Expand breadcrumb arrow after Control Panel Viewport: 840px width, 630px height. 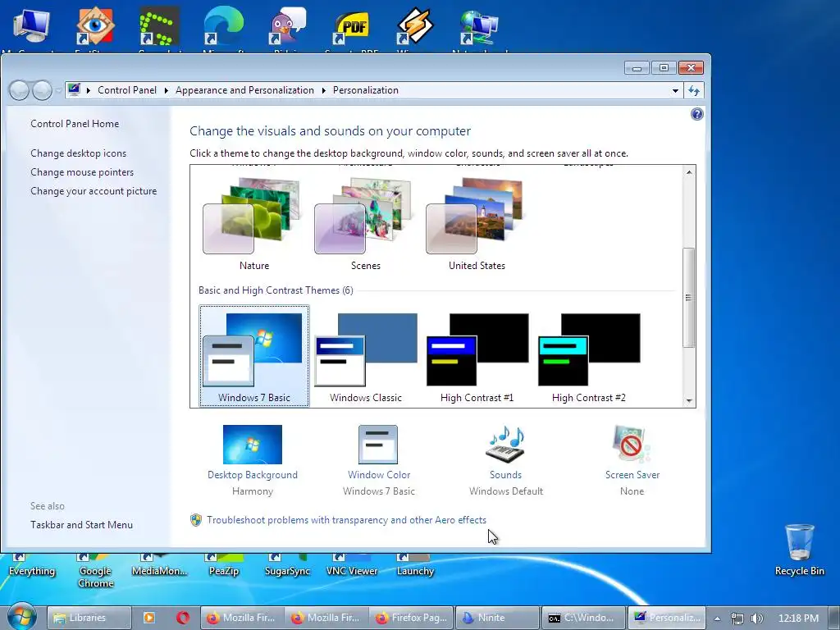tap(166, 90)
